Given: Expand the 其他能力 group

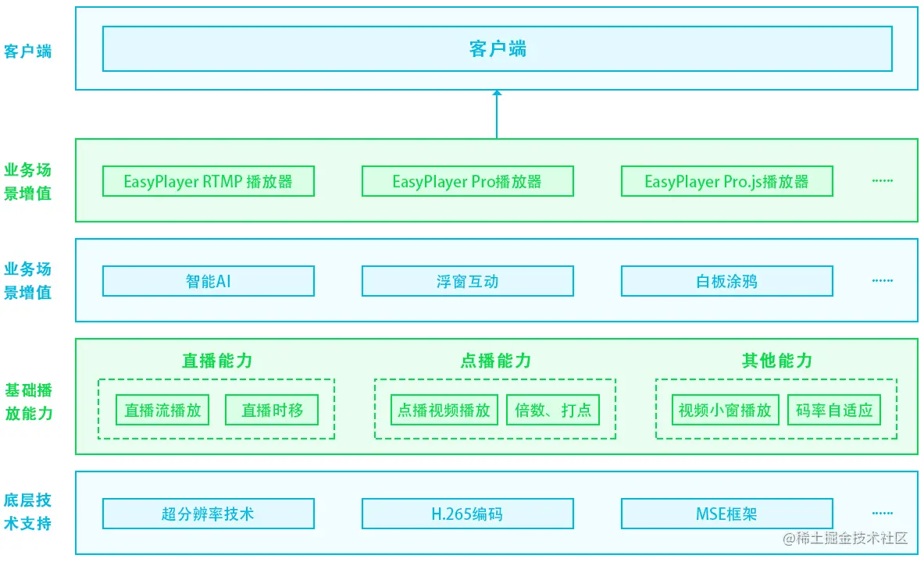Looking at the screenshot, I should [776, 361].
